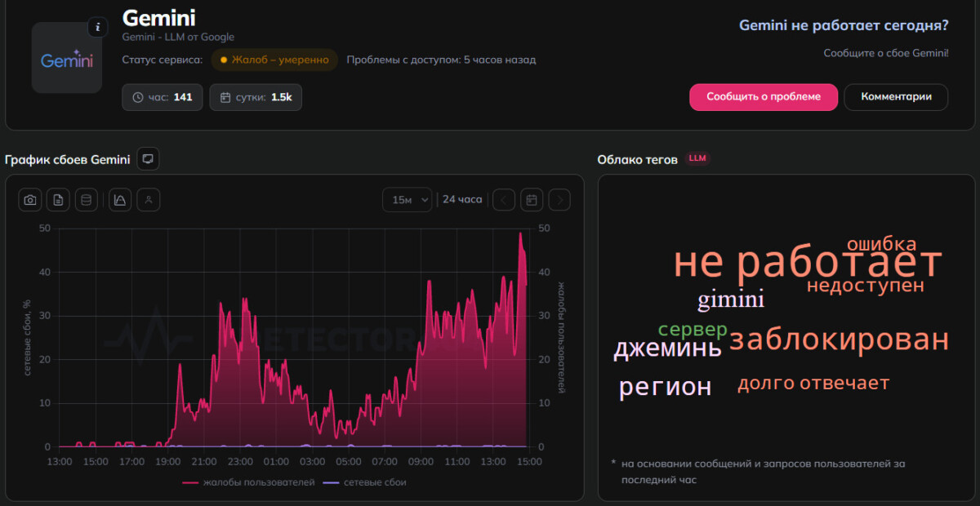Click the clock icon in the час counter

click(137, 97)
